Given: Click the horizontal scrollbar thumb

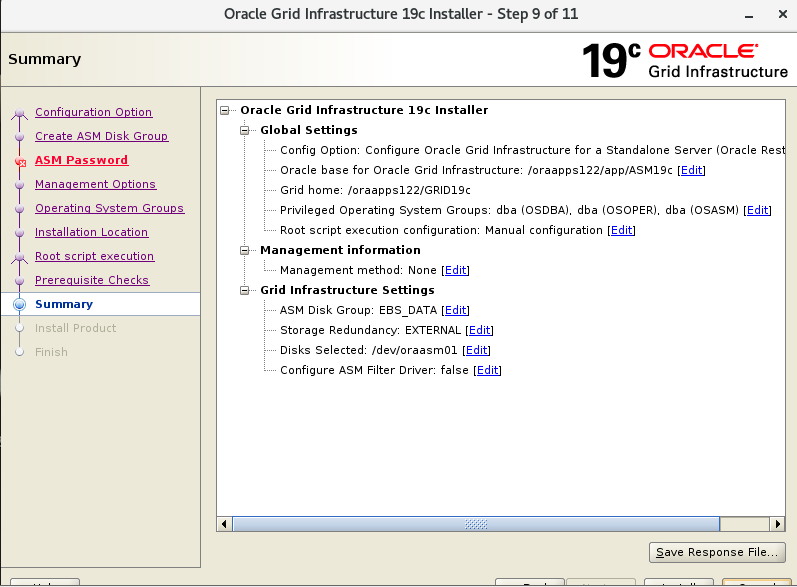Looking at the screenshot, I should (476, 523).
